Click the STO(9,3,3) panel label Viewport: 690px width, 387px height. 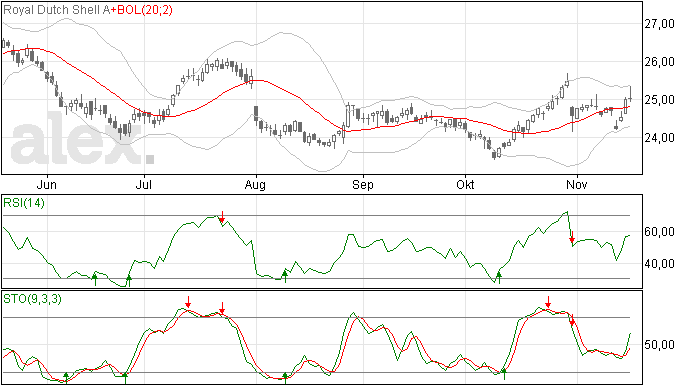click(x=32, y=299)
